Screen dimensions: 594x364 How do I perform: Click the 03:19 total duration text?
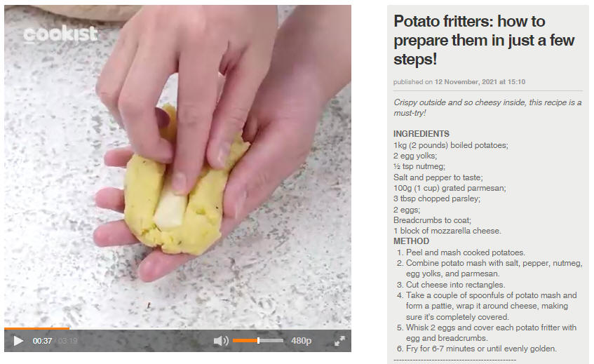(x=67, y=341)
